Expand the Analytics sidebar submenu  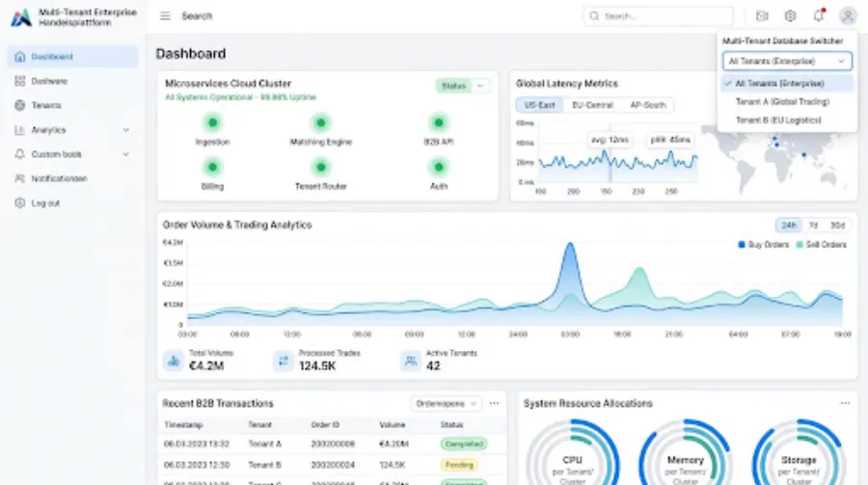[126, 130]
